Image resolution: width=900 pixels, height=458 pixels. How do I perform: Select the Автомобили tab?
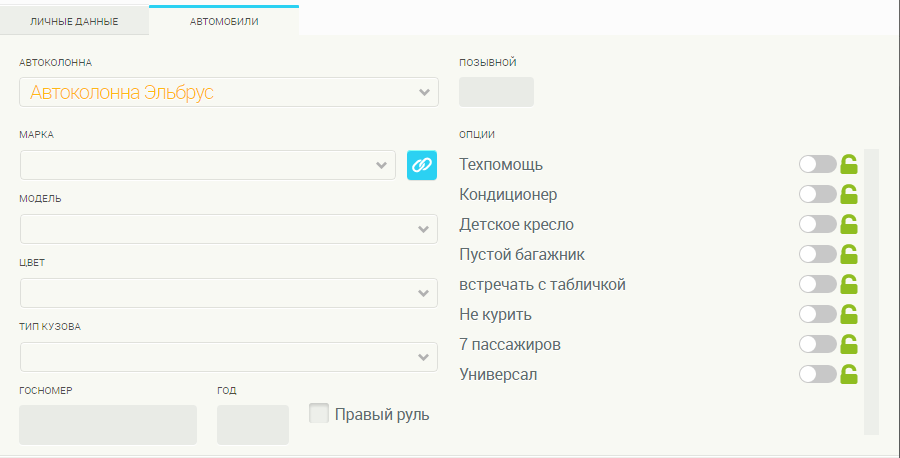(224, 21)
